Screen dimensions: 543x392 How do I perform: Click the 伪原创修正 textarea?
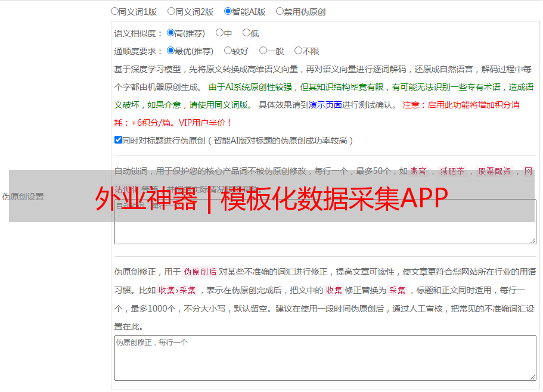tap(325, 358)
